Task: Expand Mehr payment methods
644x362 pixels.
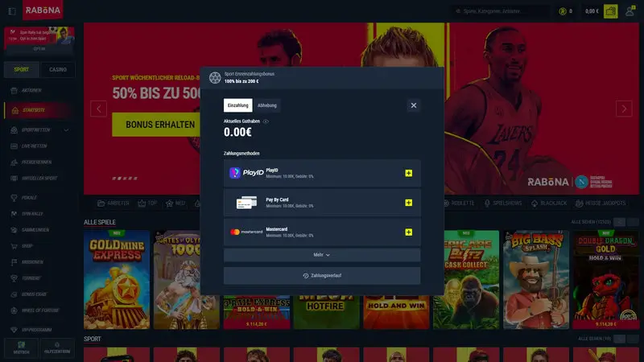Action: pos(321,255)
